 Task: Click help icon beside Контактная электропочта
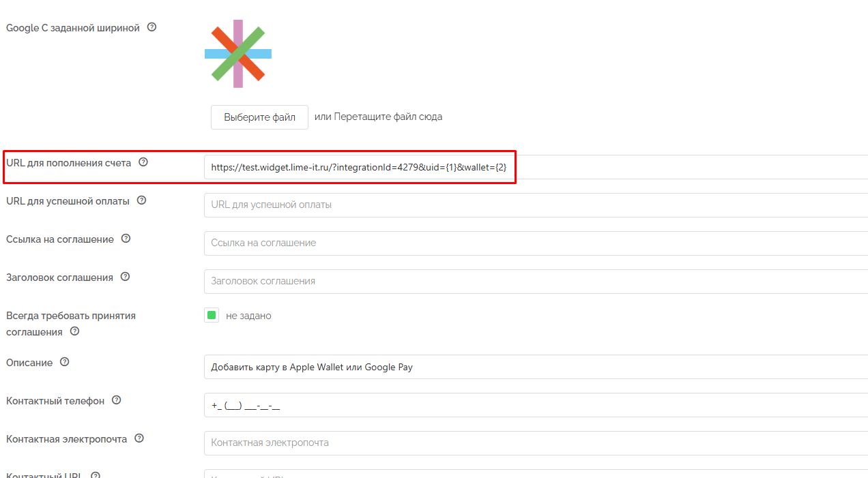(139, 438)
